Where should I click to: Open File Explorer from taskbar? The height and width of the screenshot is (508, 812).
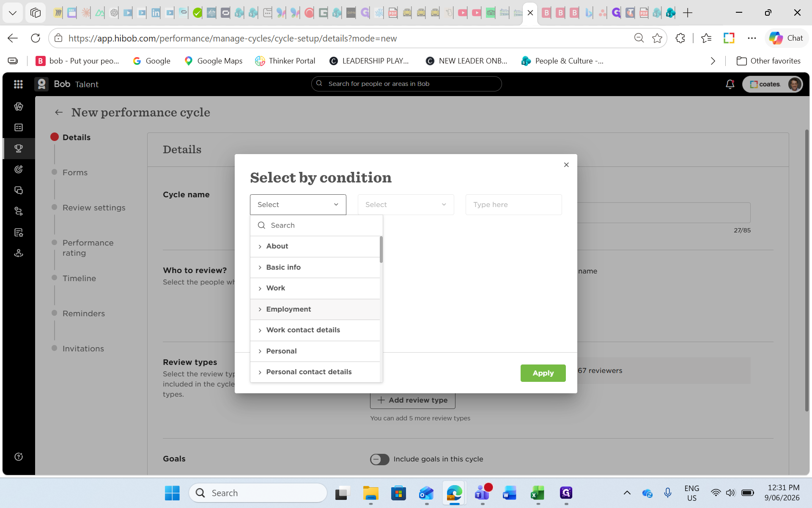tap(371, 493)
